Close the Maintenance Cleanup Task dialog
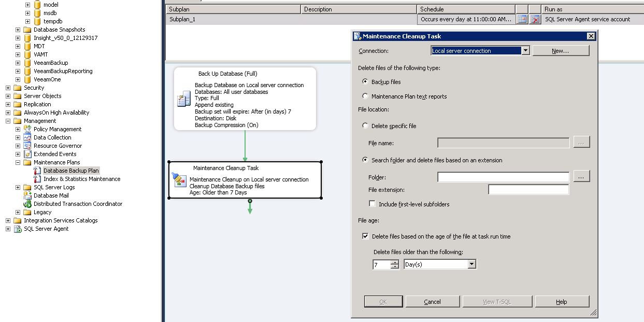Screen dimensions: 644x322 coord(591,36)
